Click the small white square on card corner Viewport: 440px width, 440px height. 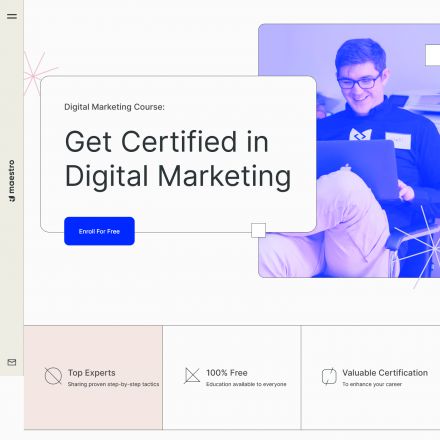pyautogui.click(x=258, y=230)
